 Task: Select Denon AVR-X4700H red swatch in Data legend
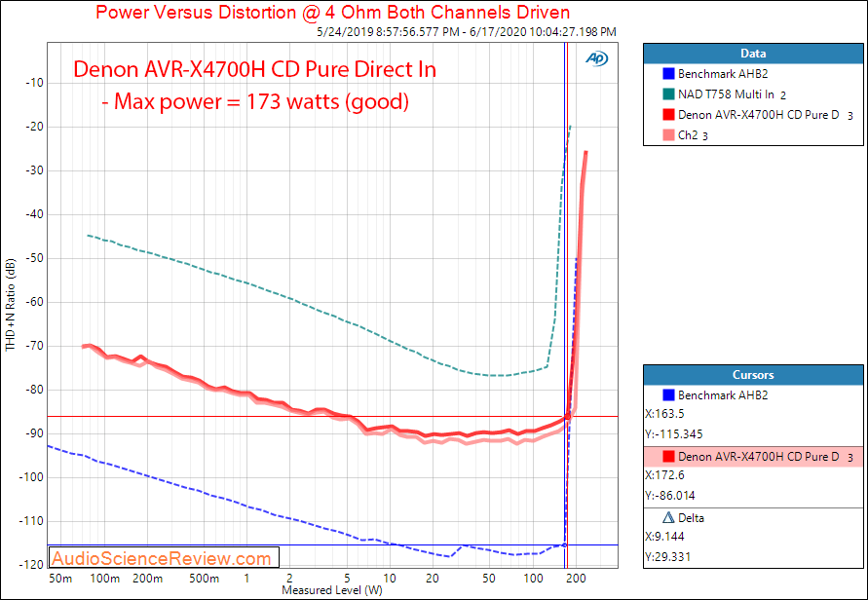coord(668,115)
